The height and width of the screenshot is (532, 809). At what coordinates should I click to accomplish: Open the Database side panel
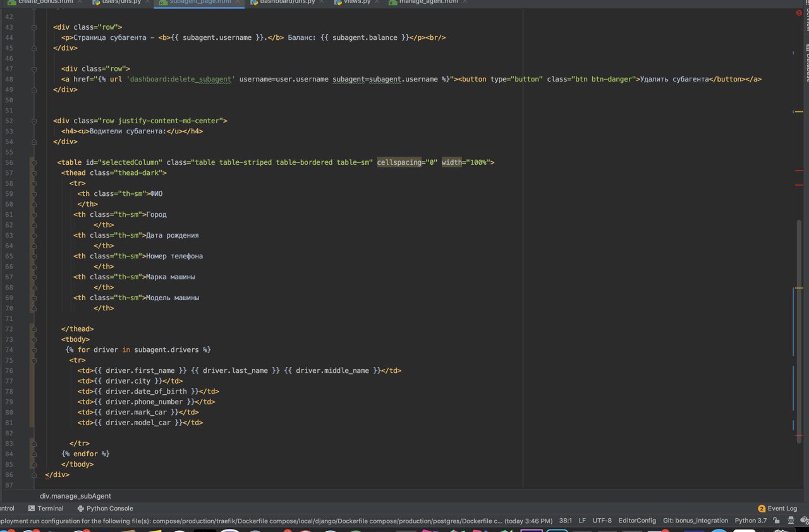(x=806, y=63)
